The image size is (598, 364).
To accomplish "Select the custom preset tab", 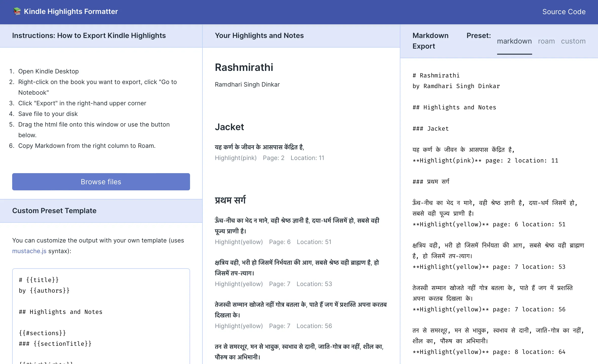I will click(573, 42).
